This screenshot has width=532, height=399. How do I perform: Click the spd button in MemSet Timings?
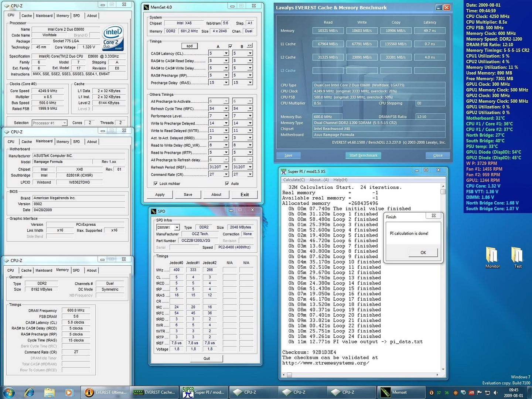pos(190,46)
